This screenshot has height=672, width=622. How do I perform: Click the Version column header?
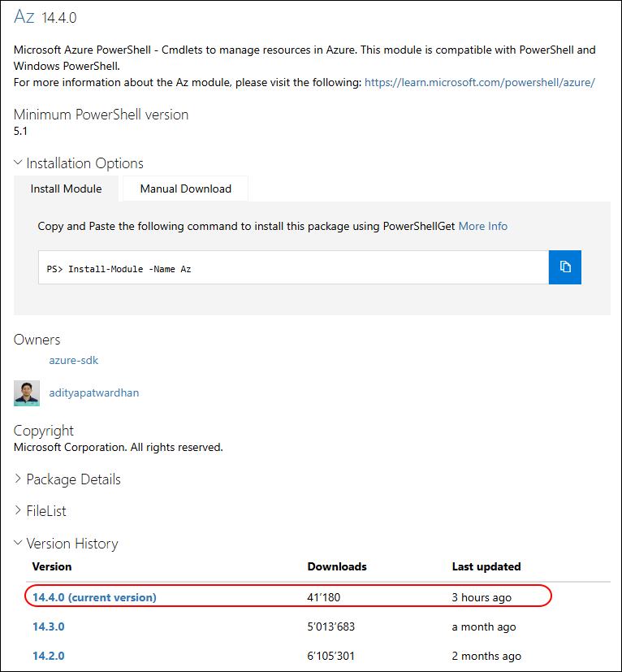point(52,566)
